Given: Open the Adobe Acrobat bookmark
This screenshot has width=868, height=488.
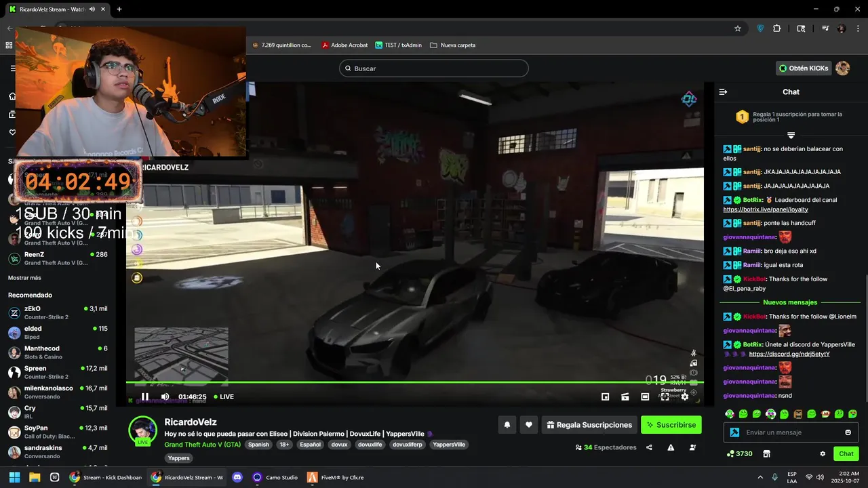Looking at the screenshot, I should (344, 45).
